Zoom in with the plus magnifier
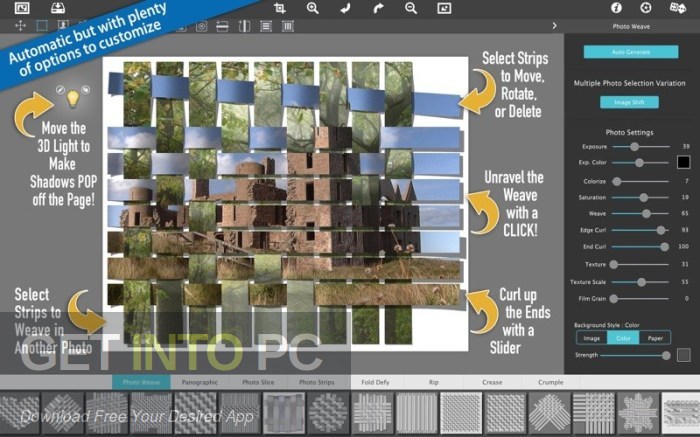 (312, 8)
